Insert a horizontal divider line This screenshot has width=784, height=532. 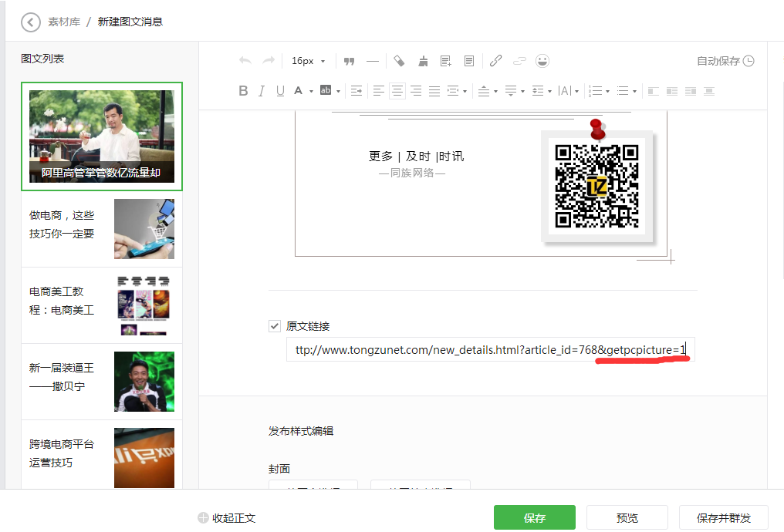click(x=373, y=61)
